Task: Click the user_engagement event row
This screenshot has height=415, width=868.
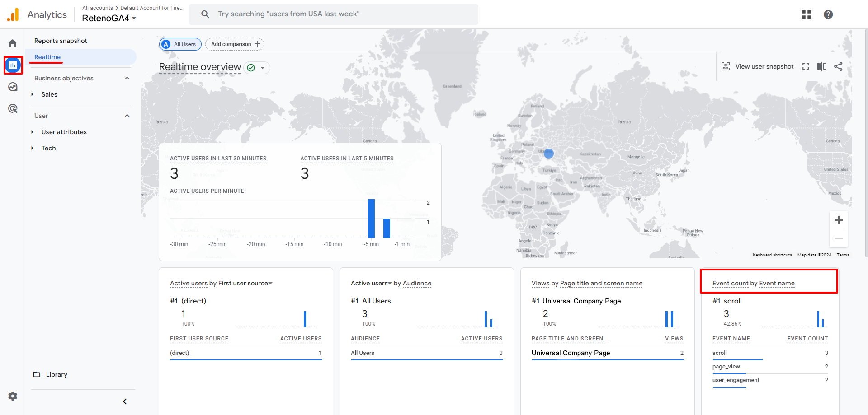Action: (770, 380)
